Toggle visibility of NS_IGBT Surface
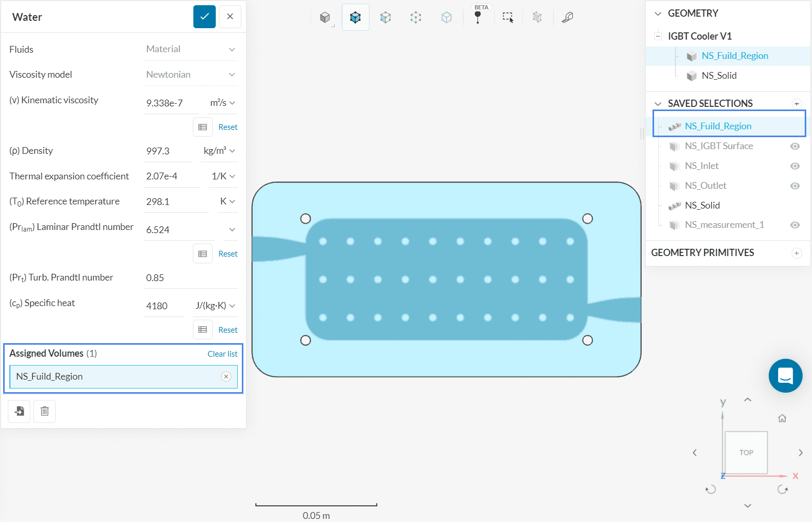 point(795,146)
